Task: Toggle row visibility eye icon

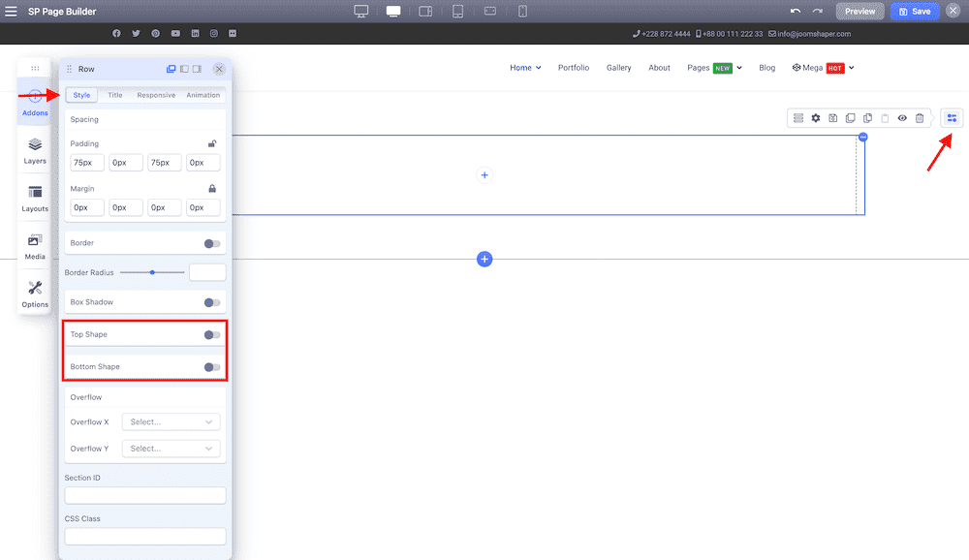Action: pos(902,118)
